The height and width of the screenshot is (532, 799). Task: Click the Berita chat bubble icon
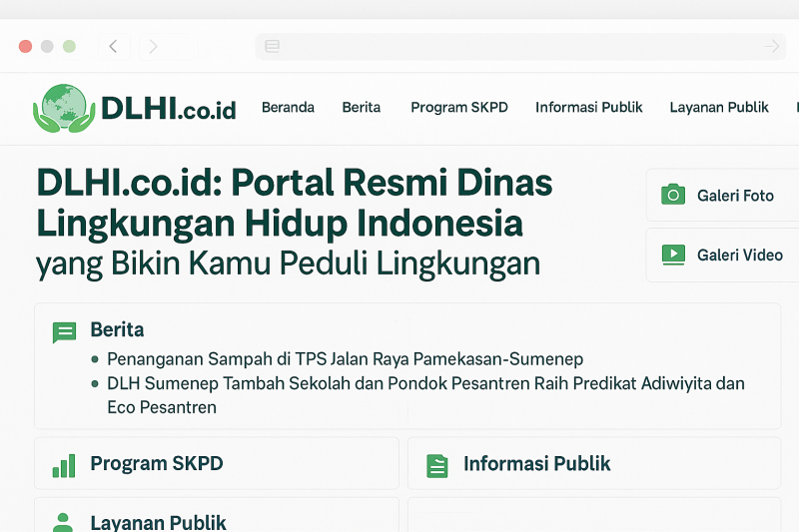[x=64, y=333]
